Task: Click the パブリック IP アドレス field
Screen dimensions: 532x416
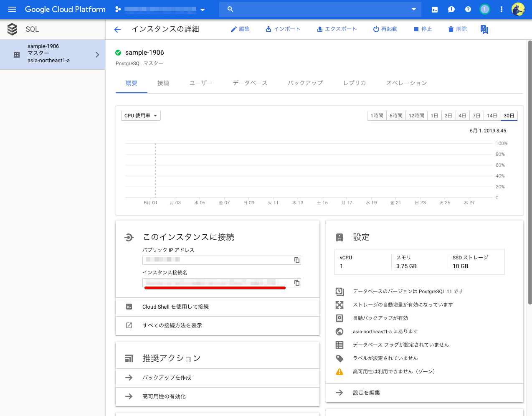Action: click(x=221, y=260)
